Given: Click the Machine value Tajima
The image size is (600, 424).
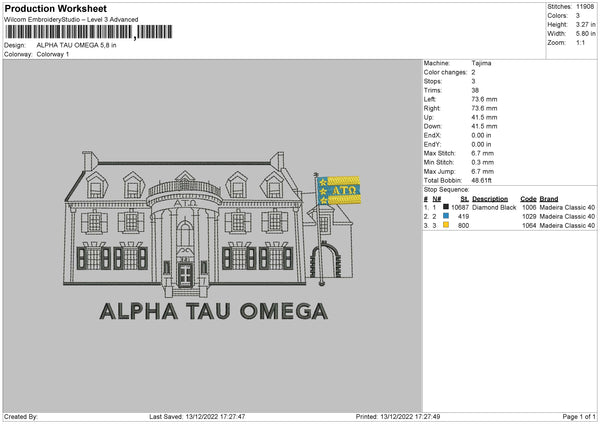Looking at the screenshot, I should (x=481, y=63).
